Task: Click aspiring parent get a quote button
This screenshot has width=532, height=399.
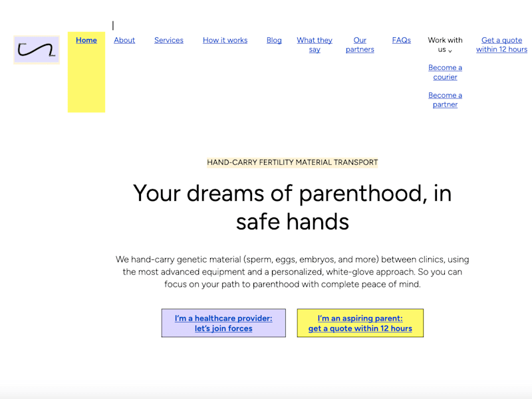Action: coord(360,323)
